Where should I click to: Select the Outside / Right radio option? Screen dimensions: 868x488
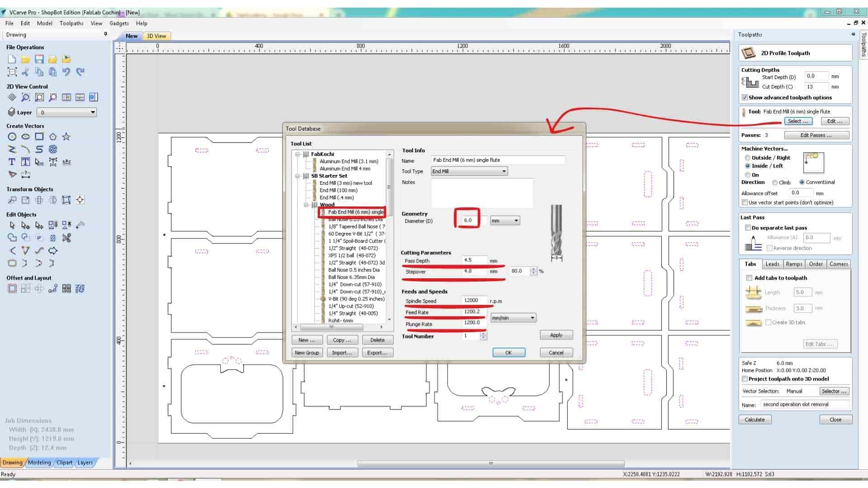click(x=748, y=158)
